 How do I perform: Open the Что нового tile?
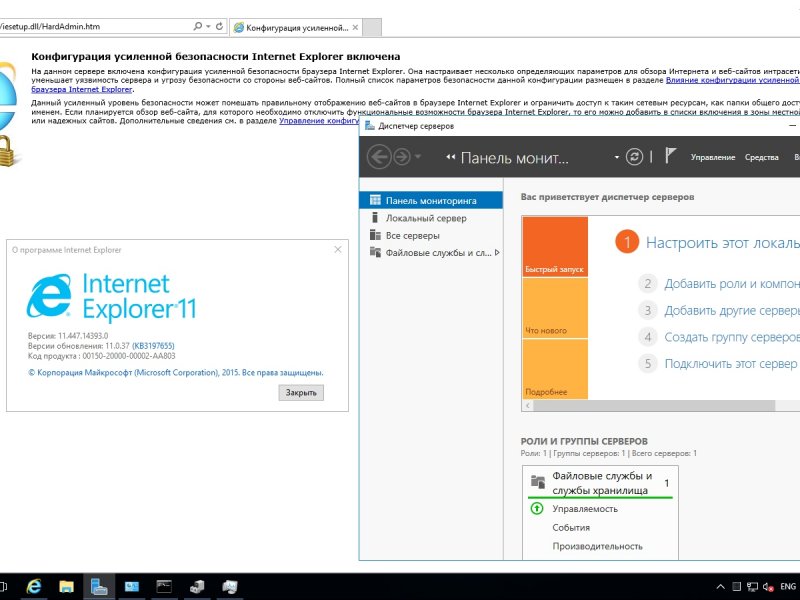click(555, 308)
